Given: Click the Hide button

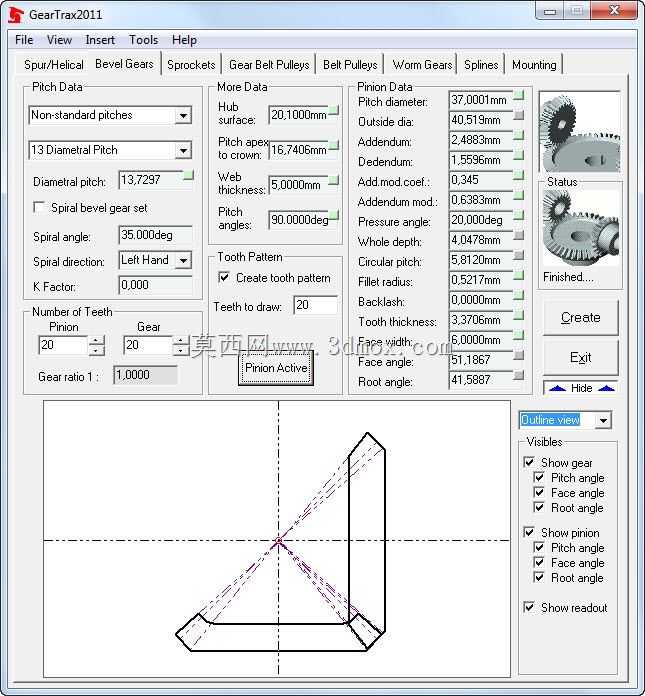Looking at the screenshot, I should coord(582,388).
